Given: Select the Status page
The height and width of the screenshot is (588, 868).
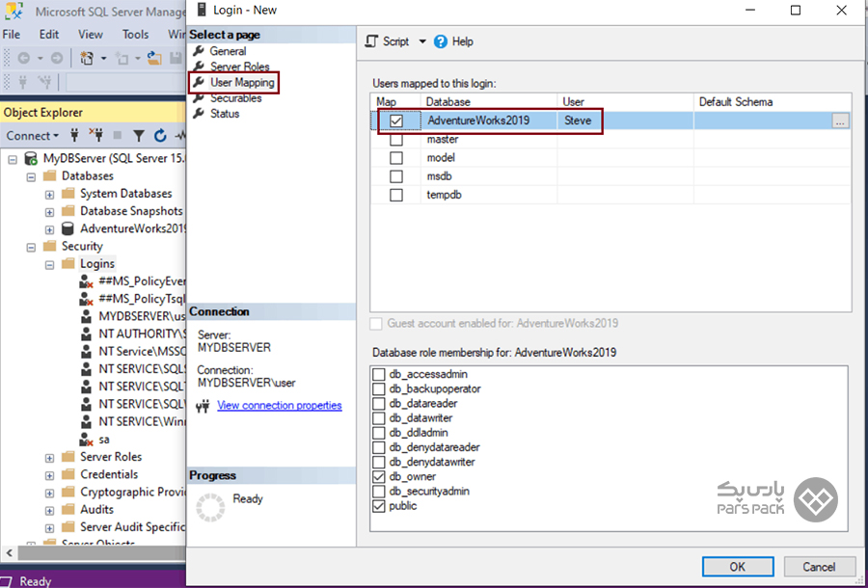Looking at the screenshot, I should (224, 114).
